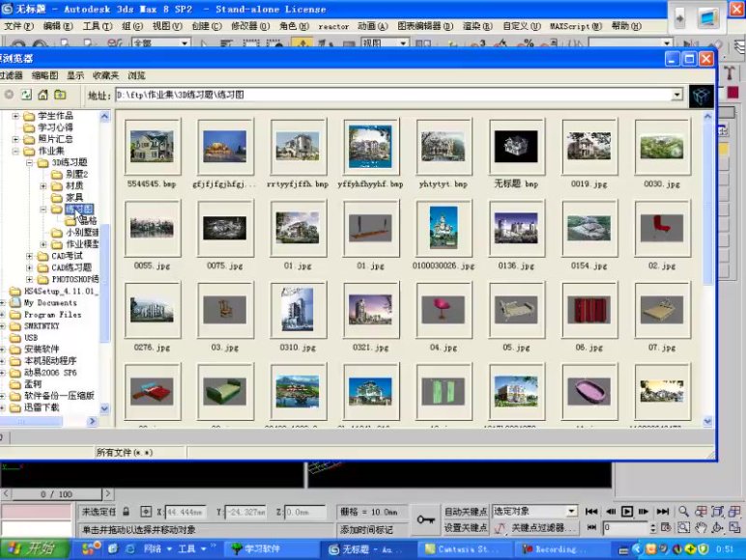The image size is (746, 560).
Task: Select the Zoom All viewport tool
Action: [x=701, y=512]
